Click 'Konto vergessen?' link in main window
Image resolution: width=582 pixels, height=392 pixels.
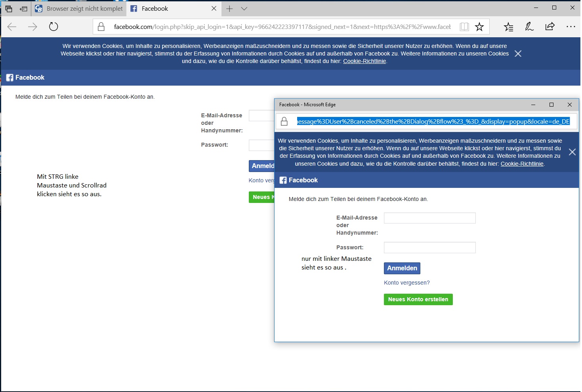(x=261, y=180)
